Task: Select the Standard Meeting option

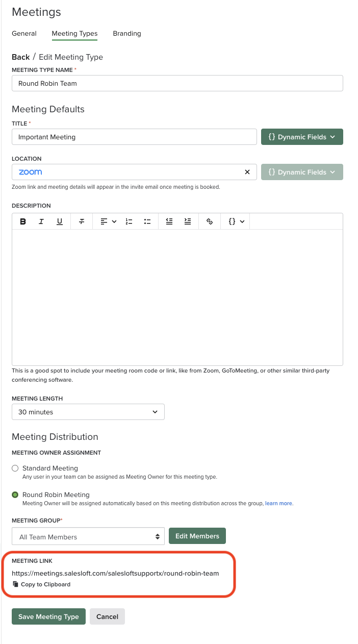Action: tap(15, 468)
